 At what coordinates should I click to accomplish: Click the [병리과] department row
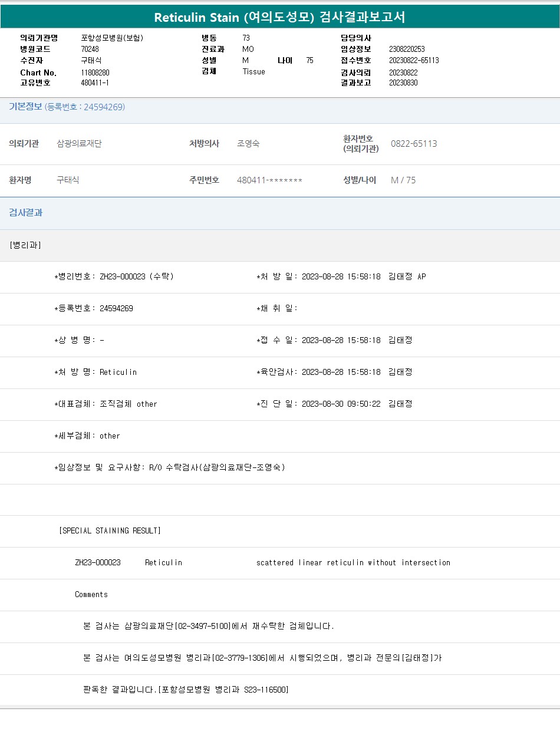point(25,245)
